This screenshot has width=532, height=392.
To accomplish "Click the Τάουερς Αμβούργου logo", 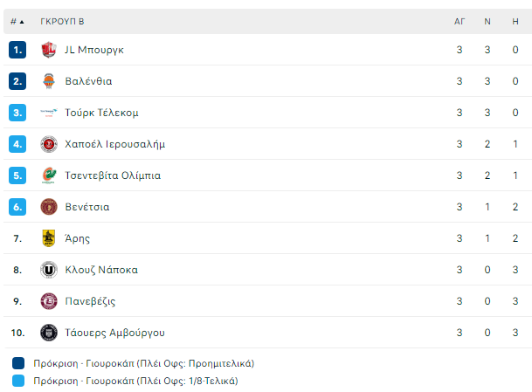I will coord(49,333).
